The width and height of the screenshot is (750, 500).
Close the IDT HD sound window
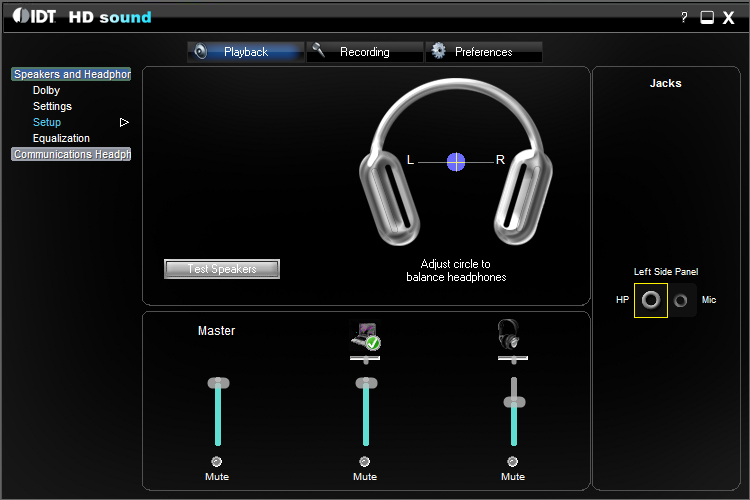pos(728,18)
